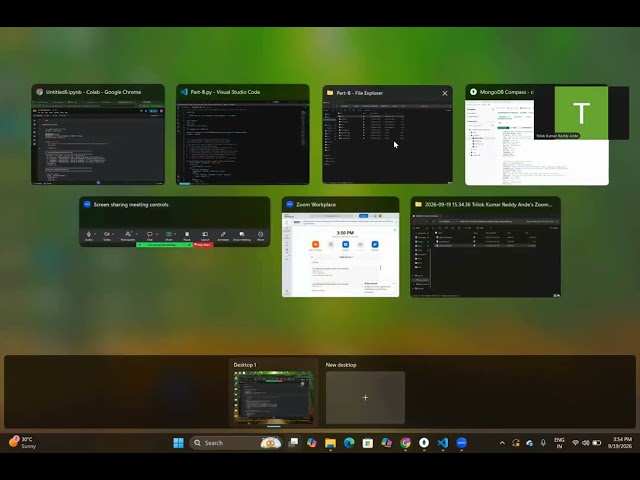
Task: Switch input language via ENG IN
Action: 559,443
